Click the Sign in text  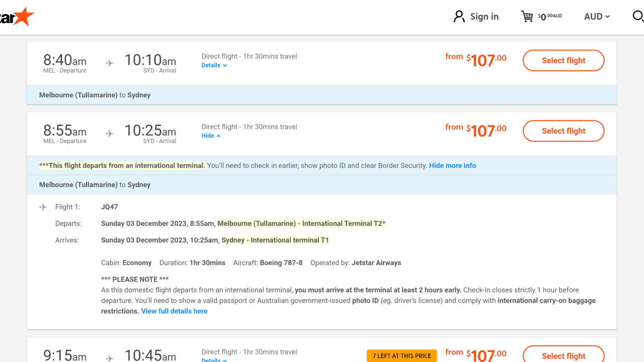click(484, 16)
